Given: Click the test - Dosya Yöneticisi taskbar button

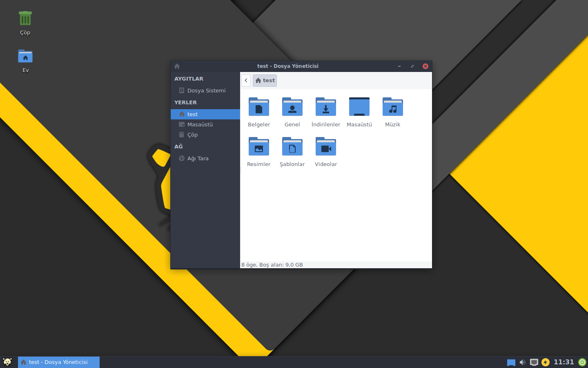Looking at the screenshot, I should coord(59,362).
